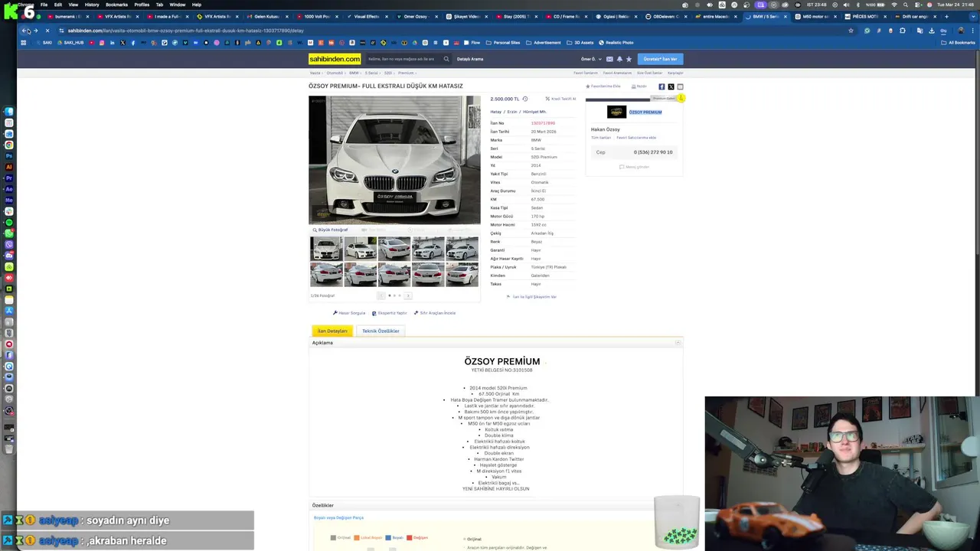Open the All Bookmarks folder

(958, 43)
